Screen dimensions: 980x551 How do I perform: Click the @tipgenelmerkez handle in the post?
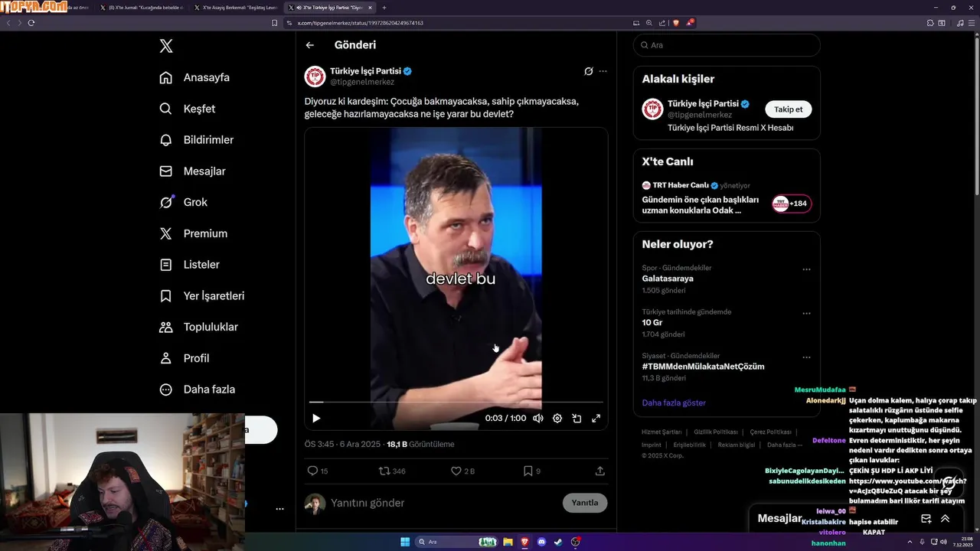point(362,82)
